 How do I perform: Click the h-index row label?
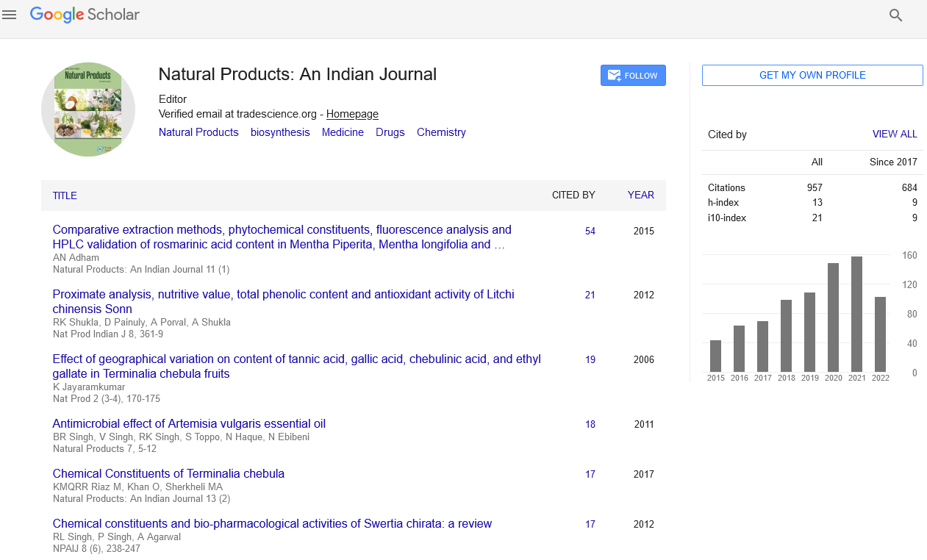click(723, 203)
